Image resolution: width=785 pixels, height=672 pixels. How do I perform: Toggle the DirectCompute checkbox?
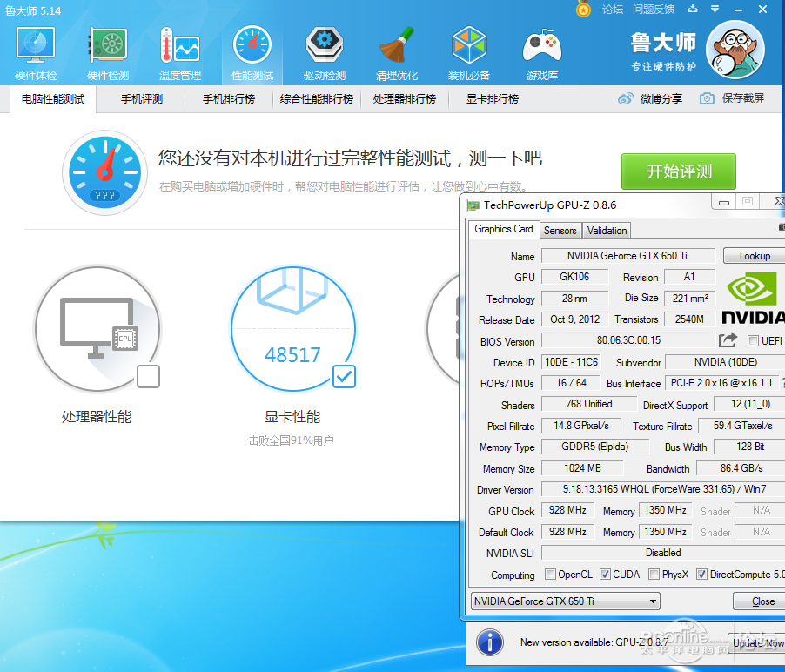click(701, 574)
